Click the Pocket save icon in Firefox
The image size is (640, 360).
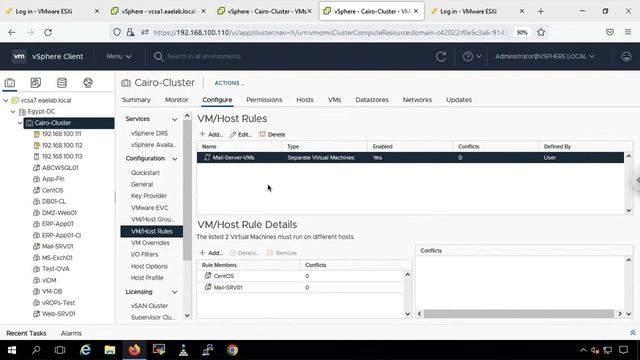610,32
